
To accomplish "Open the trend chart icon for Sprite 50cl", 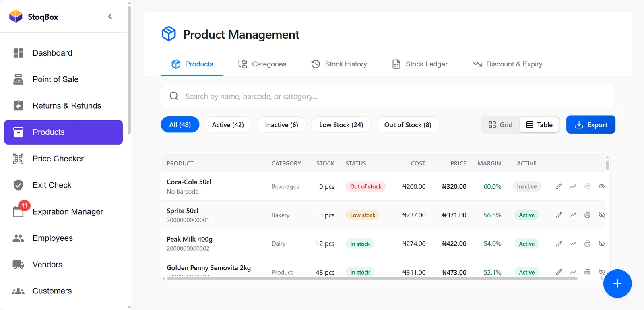I will click(x=573, y=215).
